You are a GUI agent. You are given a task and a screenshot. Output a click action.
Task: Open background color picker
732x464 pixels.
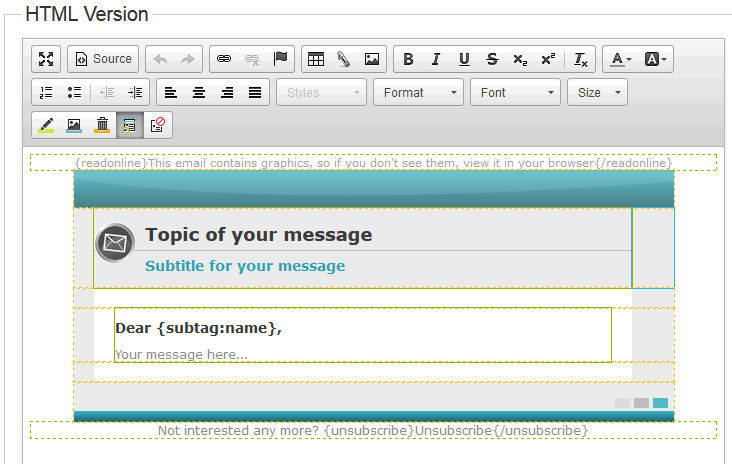655,59
